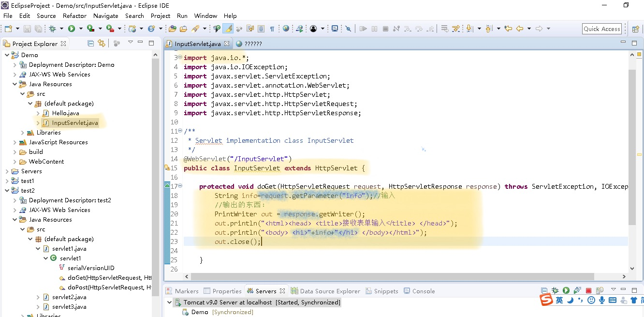Toggle Mark Occurrences highlighter button
Screen dimensions: 644x317
pos(228,29)
